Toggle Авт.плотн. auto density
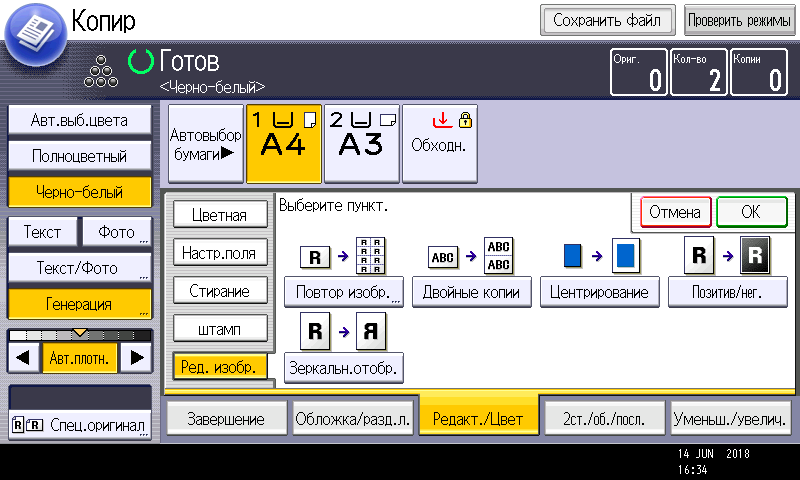 coord(79,358)
